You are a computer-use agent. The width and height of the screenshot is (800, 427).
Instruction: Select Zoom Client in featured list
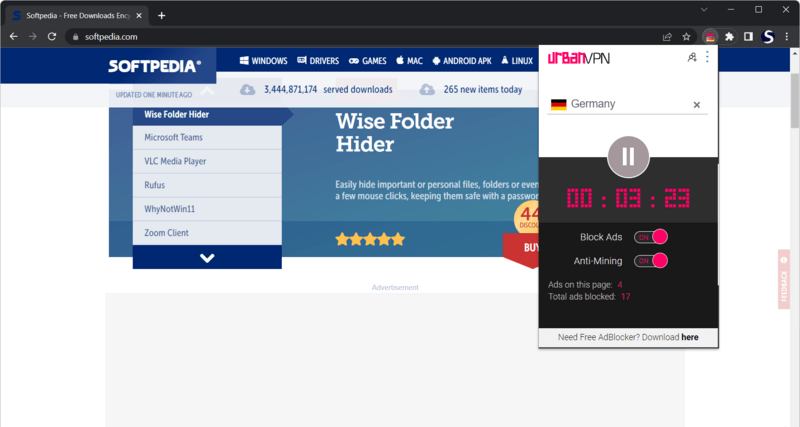pos(207,233)
